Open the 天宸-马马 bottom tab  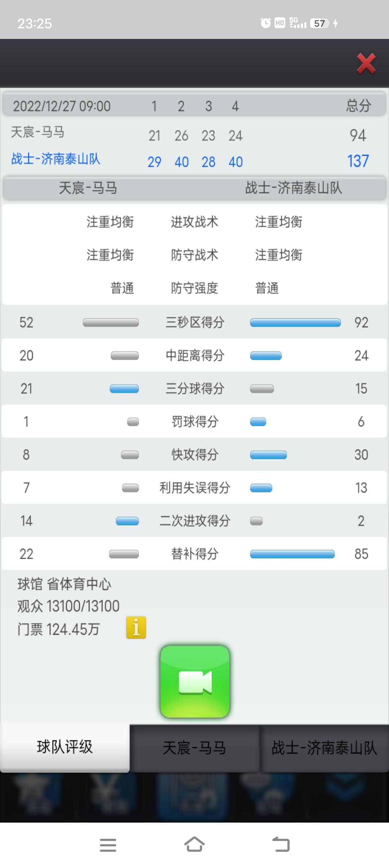pyautogui.click(x=194, y=748)
